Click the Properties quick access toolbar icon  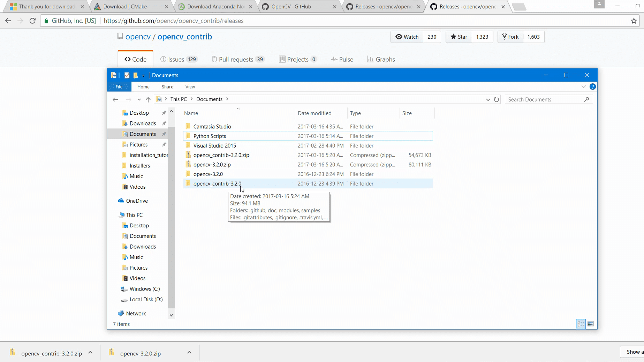pos(127,75)
